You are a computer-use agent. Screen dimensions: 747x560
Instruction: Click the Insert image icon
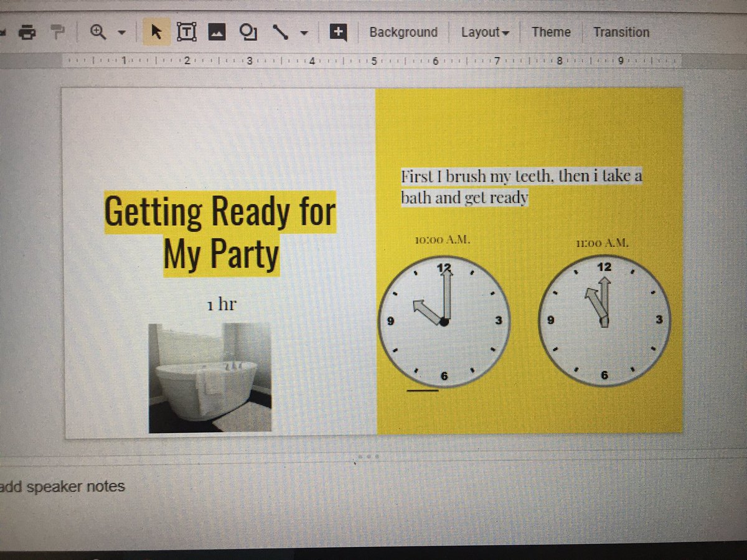click(x=217, y=32)
